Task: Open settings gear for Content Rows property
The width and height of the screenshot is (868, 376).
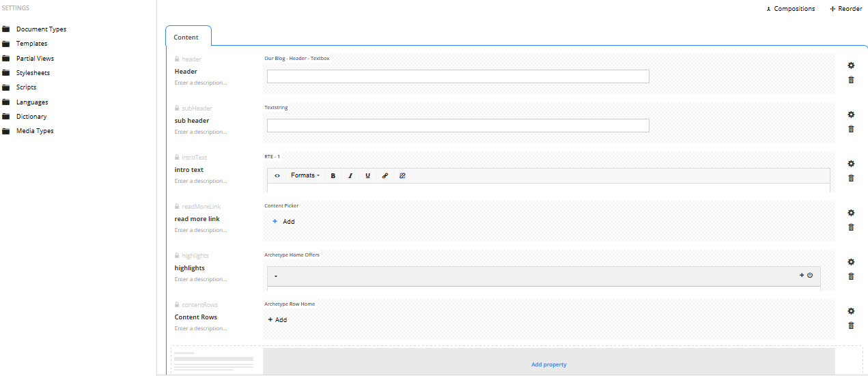Action: tap(851, 311)
